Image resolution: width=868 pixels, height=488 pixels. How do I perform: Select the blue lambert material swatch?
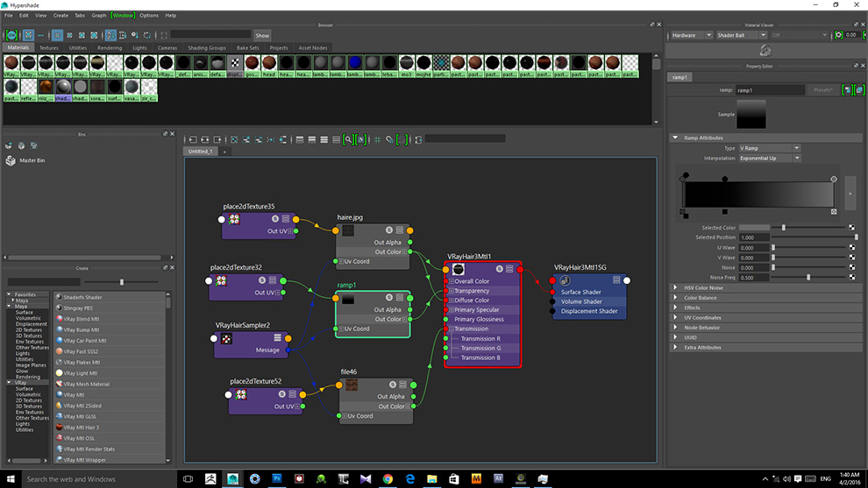[x=355, y=63]
